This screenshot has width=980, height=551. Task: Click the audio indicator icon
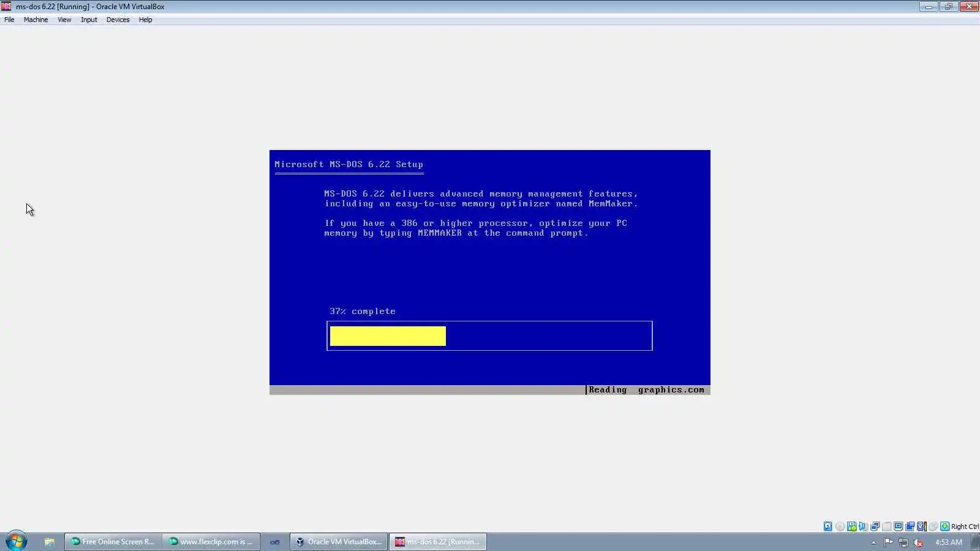tap(863, 527)
